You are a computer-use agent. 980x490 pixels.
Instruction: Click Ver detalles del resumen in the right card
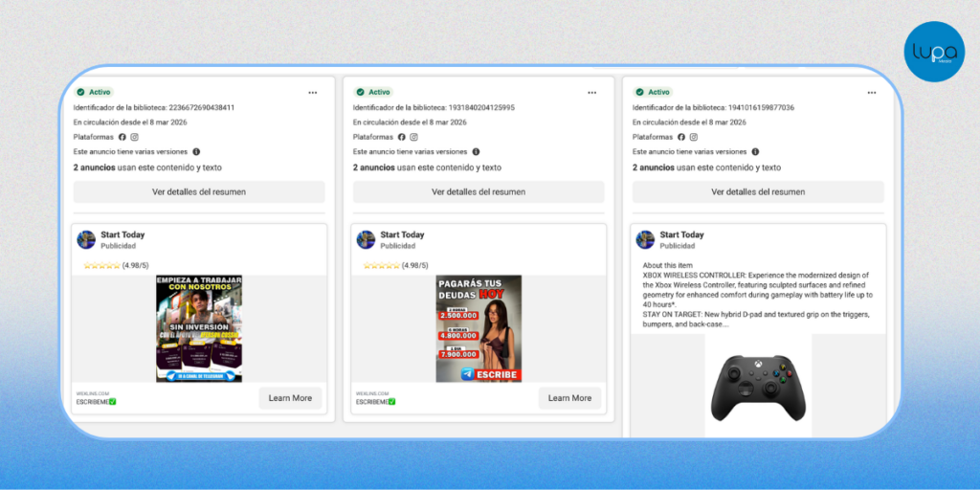click(758, 191)
